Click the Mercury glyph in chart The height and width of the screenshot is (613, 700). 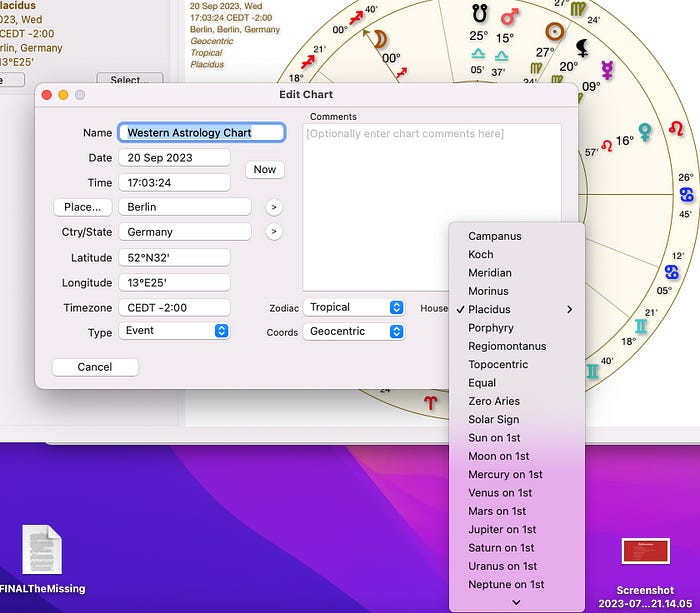[607, 71]
